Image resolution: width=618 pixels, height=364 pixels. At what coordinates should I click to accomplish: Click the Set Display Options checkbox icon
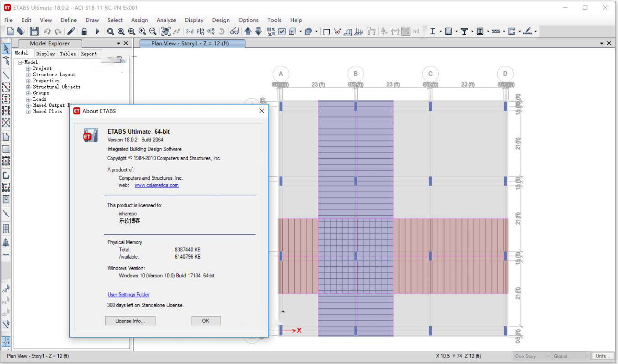[282, 31]
